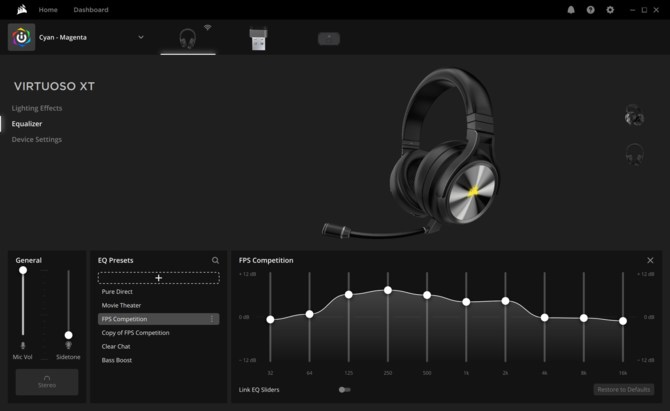Image resolution: width=670 pixels, height=411 pixels.
Task: Click the EQ Presets panel heading
Action: (115, 260)
